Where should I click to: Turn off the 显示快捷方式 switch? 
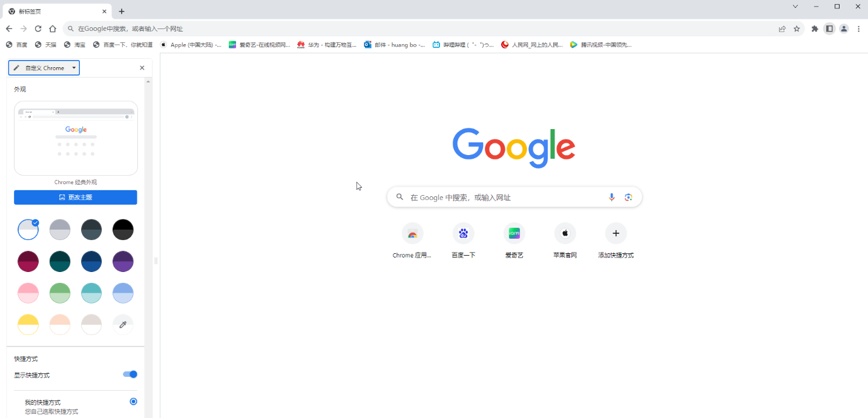(130, 374)
